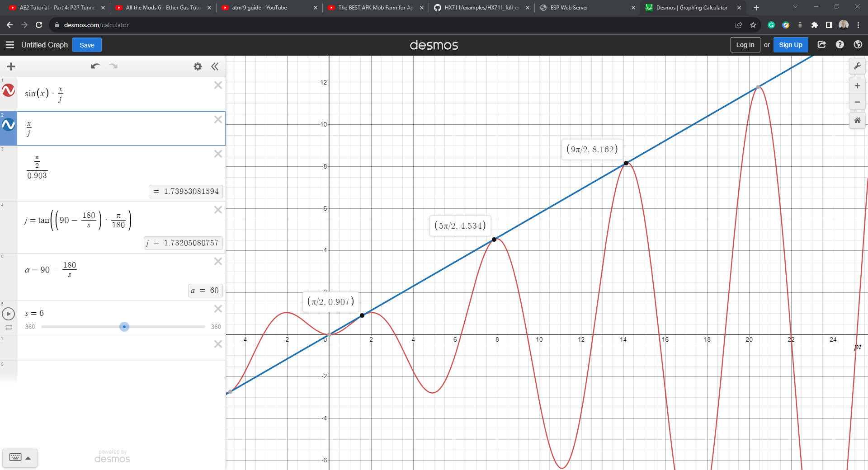Click the Share Graph icon
Image resolution: width=868 pixels, height=470 pixels.
pos(821,45)
